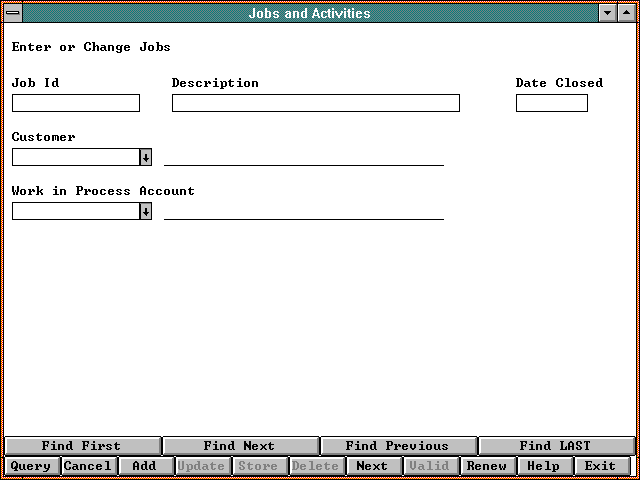The image size is (640, 480).
Task: Click the Find Previous button
Action: [397, 446]
